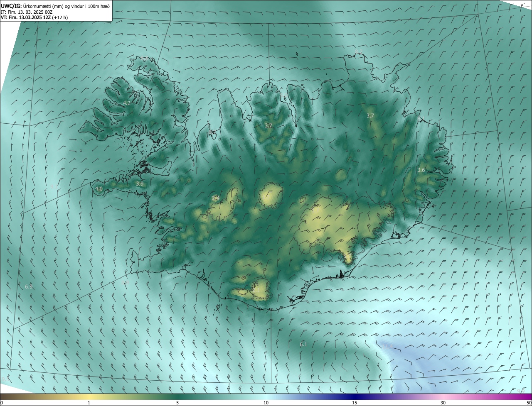Select the text "Úrkomumætti (mm) og vindur"
This screenshot has width=532, height=406.
[53, 5]
